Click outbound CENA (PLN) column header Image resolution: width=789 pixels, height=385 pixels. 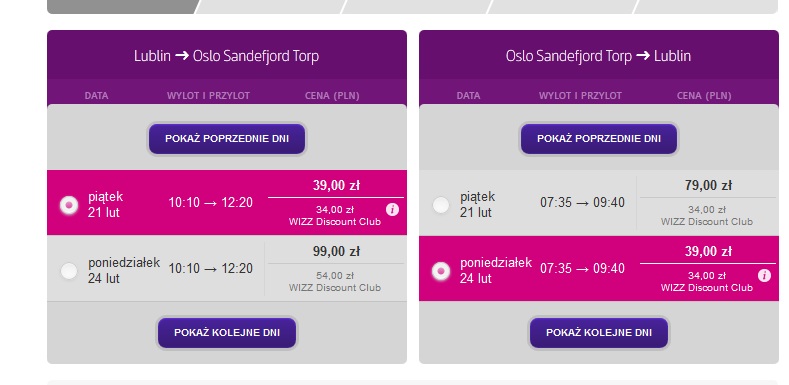click(x=332, y=96)
